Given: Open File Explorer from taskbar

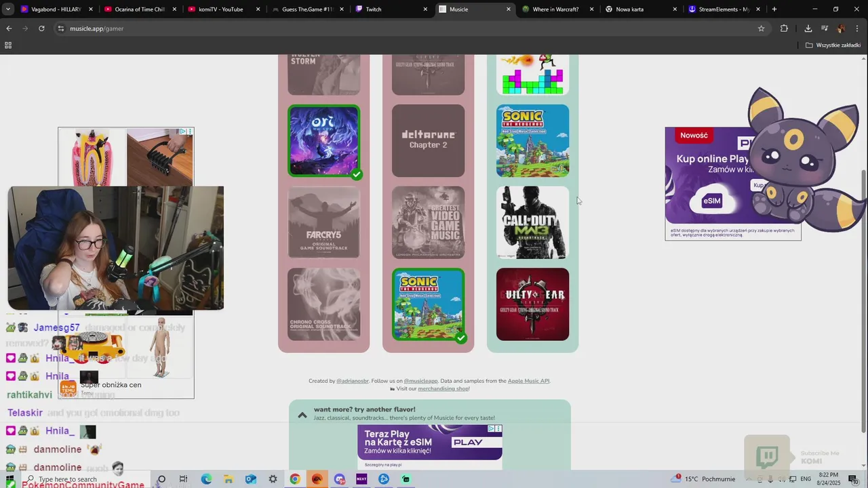Looking at the screenshot, I should (229, 479).
